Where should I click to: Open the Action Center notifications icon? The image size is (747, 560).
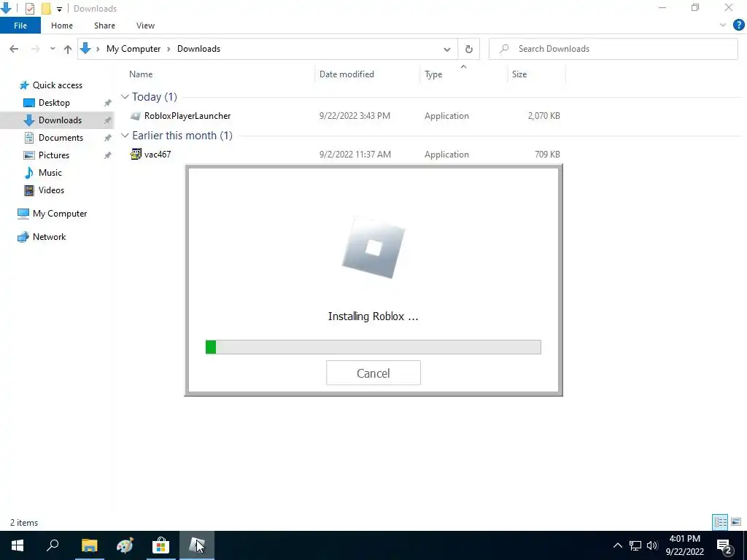pos(724,545)
